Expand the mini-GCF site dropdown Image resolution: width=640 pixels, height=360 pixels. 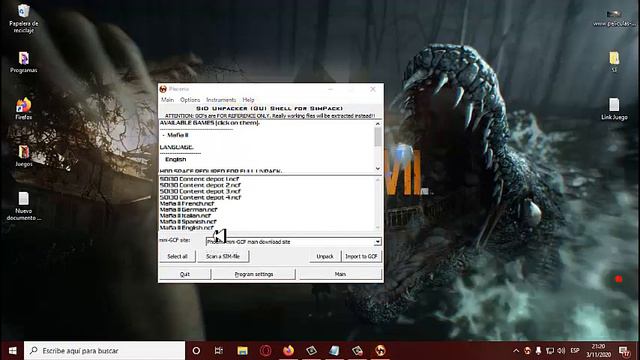378,242
